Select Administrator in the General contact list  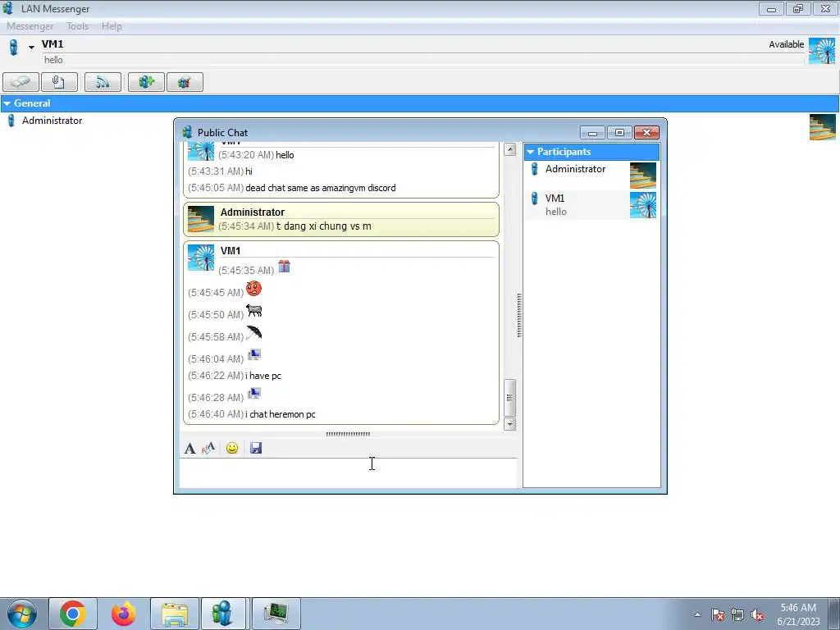tap(52, 121)
